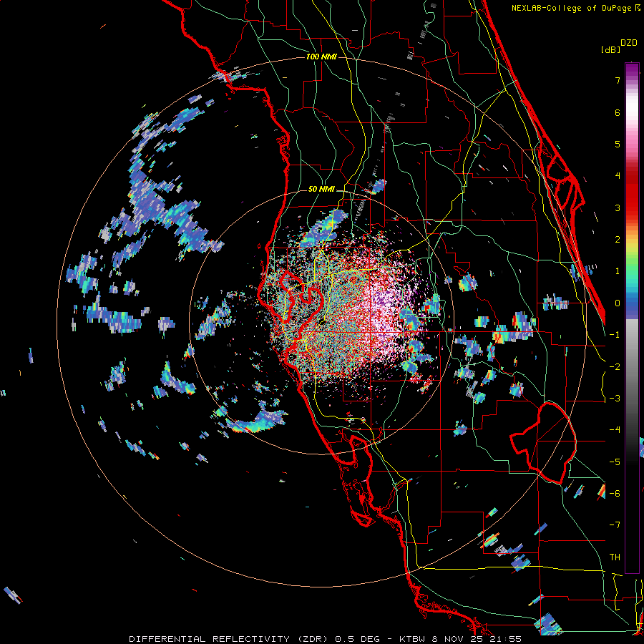Select the 8 NOV 25 date text
The width and height of the screenshot is (644, 644).
click(457, 639)
